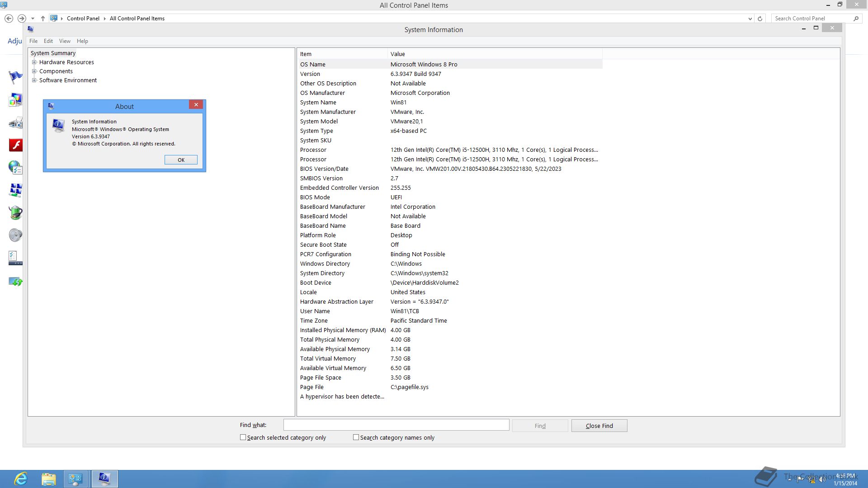The image size is (868, 488).
Task: Select System Summary in the tree
Action: point(53,53)
